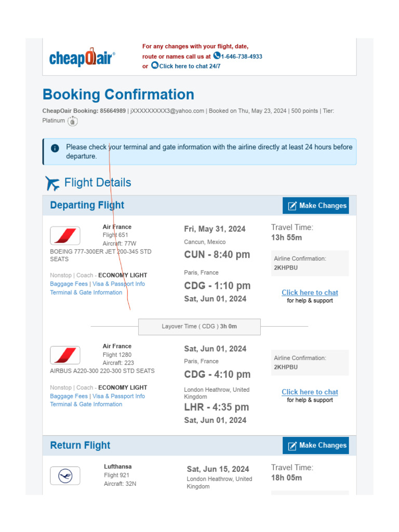Open Baggage Fees for Flight 1280
This screenshot has height=532, width=399.
69,396
